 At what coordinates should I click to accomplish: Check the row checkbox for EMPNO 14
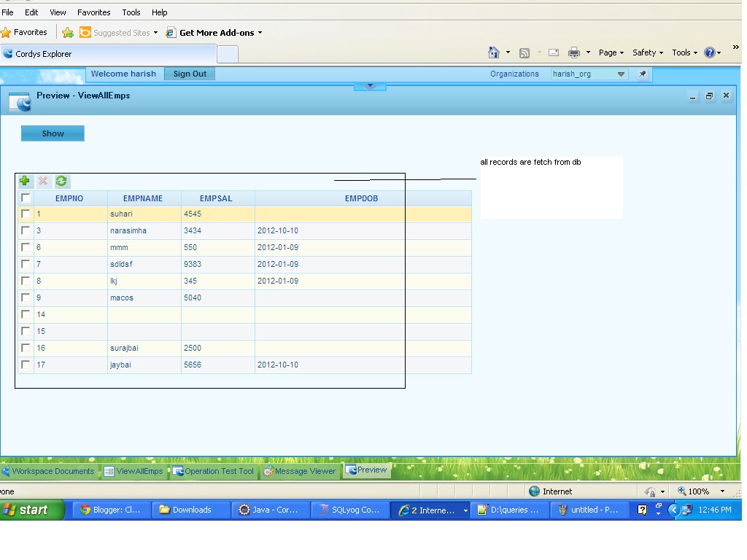[x=26, y=314]
